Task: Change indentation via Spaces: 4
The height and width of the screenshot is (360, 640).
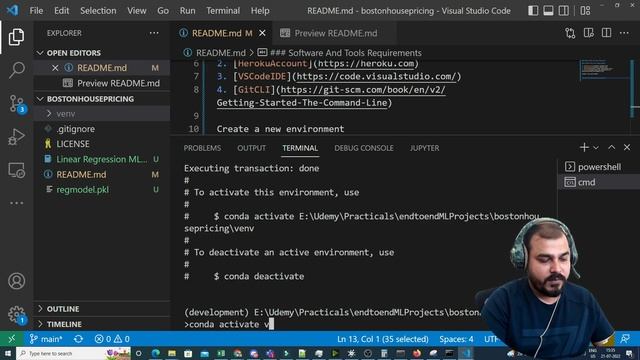Action: coord(456,339)
